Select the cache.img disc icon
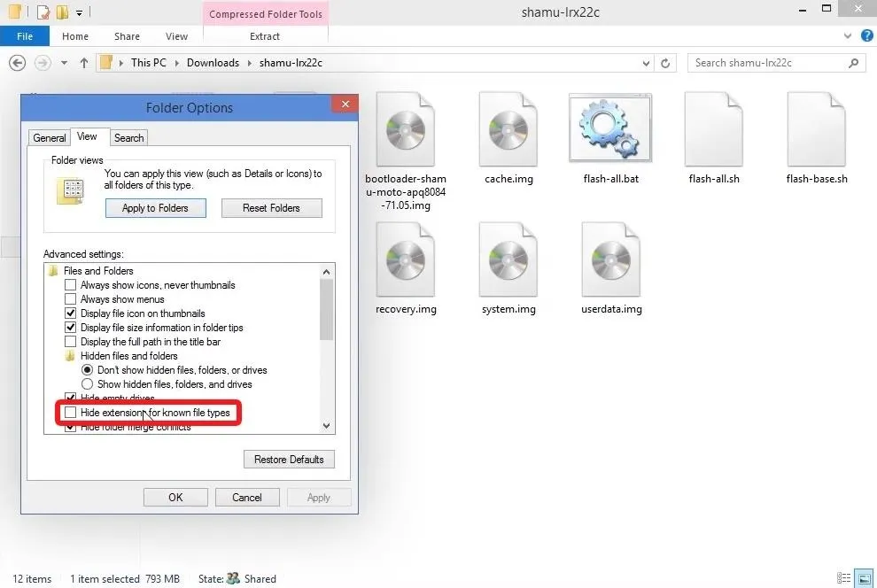Screen dimensions: 877x588 point(508,129)
